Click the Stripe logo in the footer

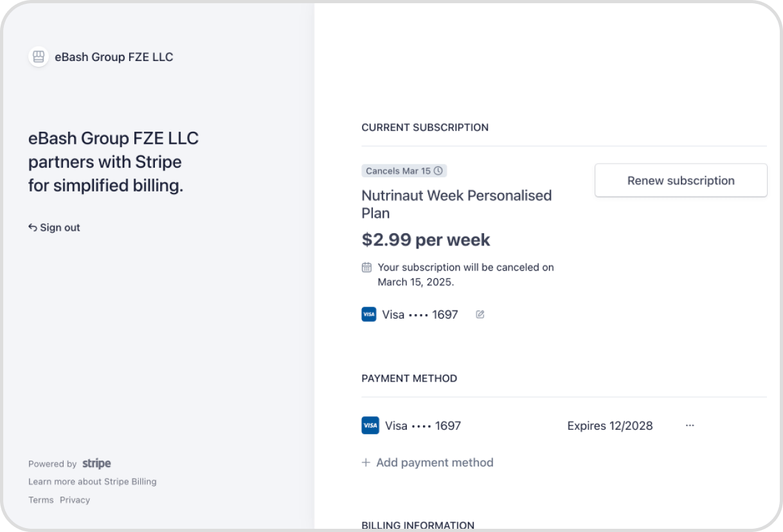point(96,463)
